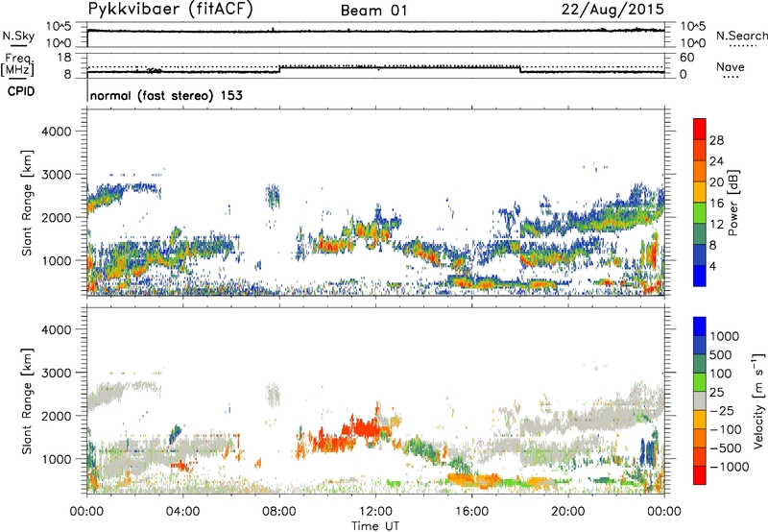Click the 4 tick on power colorbar
The width and height of the screenshot is (768, 532).
click(713, 266)
